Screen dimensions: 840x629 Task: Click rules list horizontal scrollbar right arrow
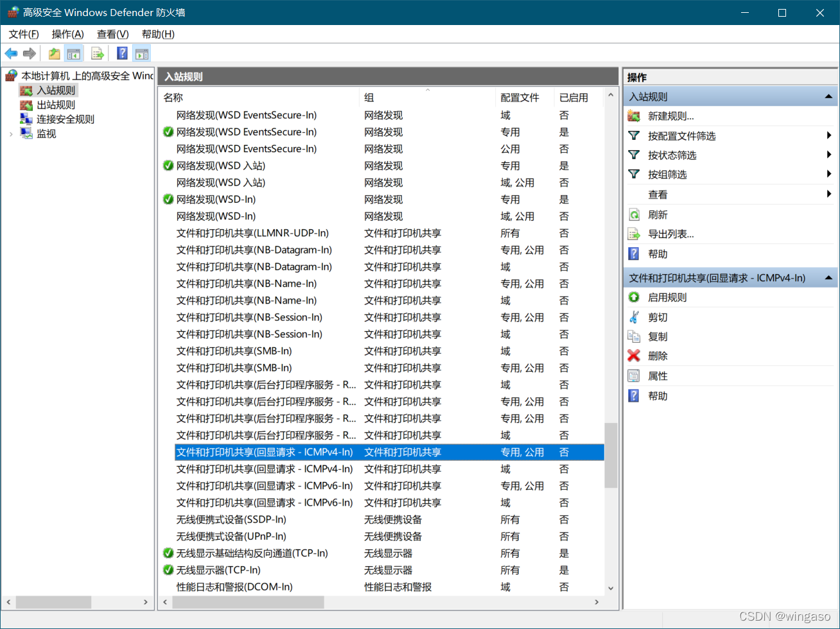[597, 602]
